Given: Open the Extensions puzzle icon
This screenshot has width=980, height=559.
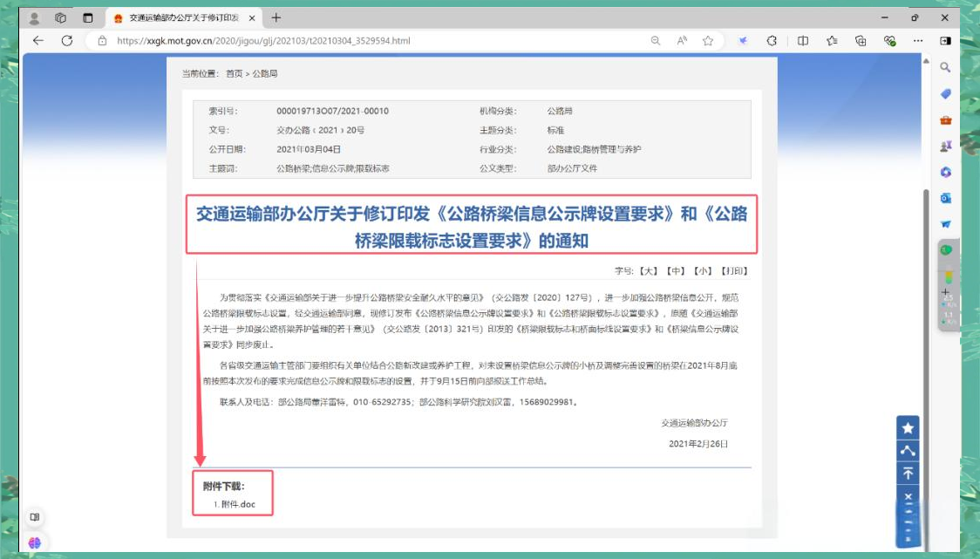Looking at the screenshot, I should 772,41.
